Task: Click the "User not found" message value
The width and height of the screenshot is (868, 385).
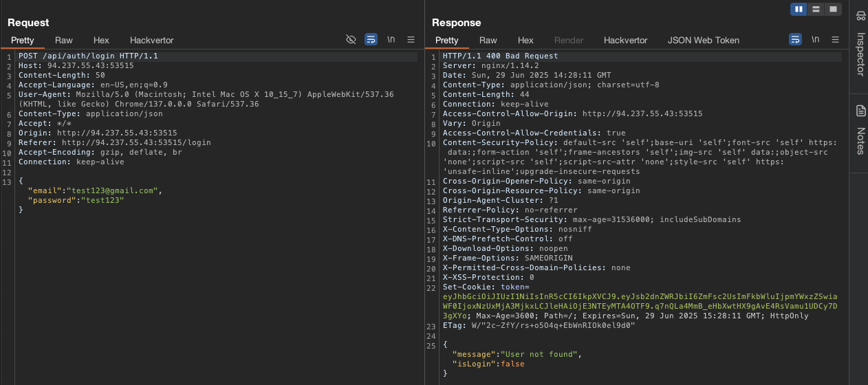Action: pos(539,354)
